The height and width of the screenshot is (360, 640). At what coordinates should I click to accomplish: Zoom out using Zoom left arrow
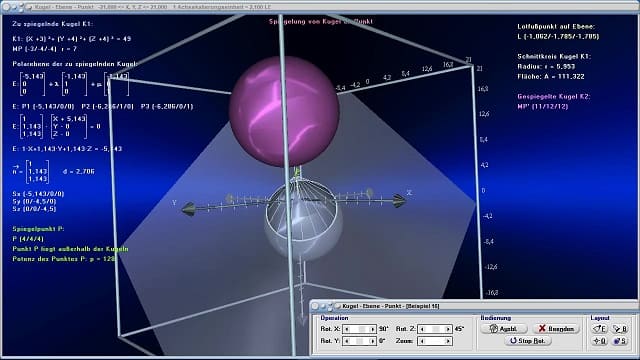click(x=422, y=341)
